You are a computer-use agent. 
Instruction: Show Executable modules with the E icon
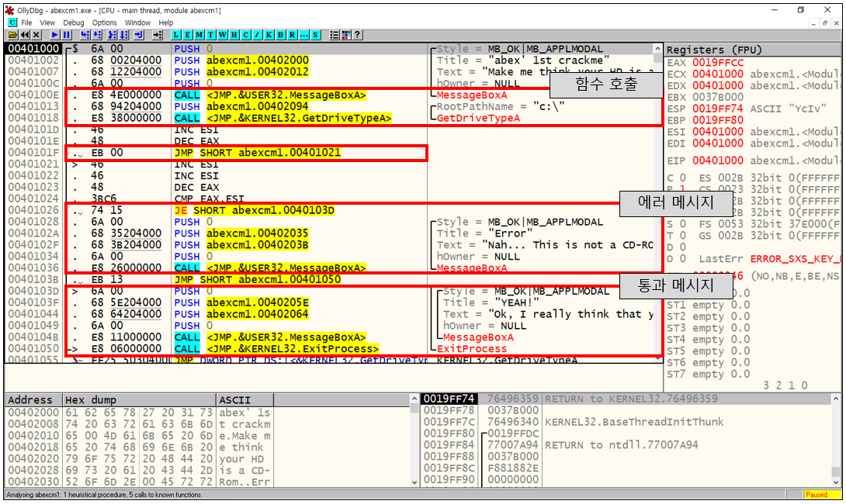click(x=188, y=35)
